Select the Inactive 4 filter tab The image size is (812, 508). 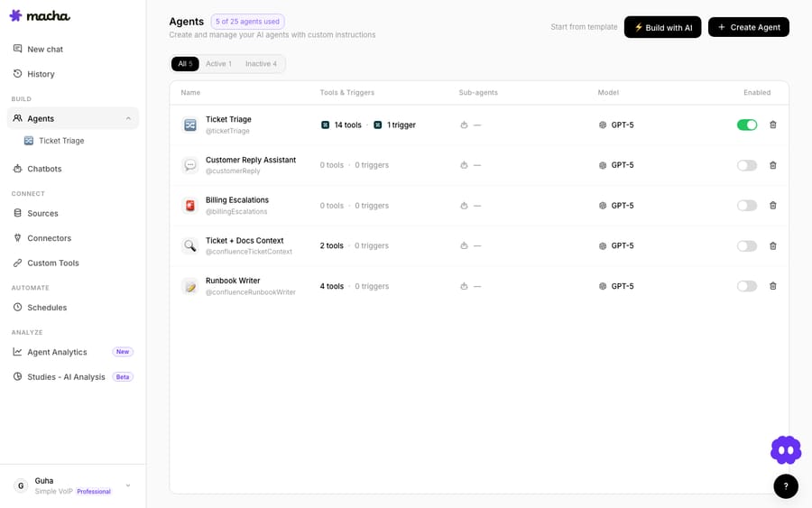point(261,64)
